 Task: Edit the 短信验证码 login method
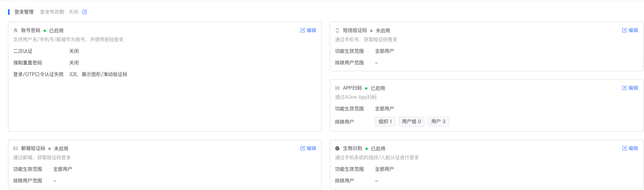[x=630, y=30]
